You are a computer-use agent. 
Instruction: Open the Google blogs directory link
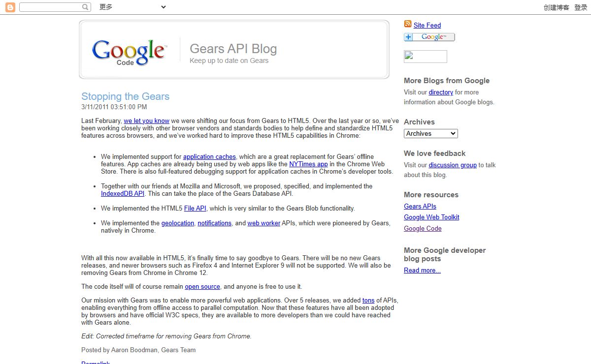441,92
